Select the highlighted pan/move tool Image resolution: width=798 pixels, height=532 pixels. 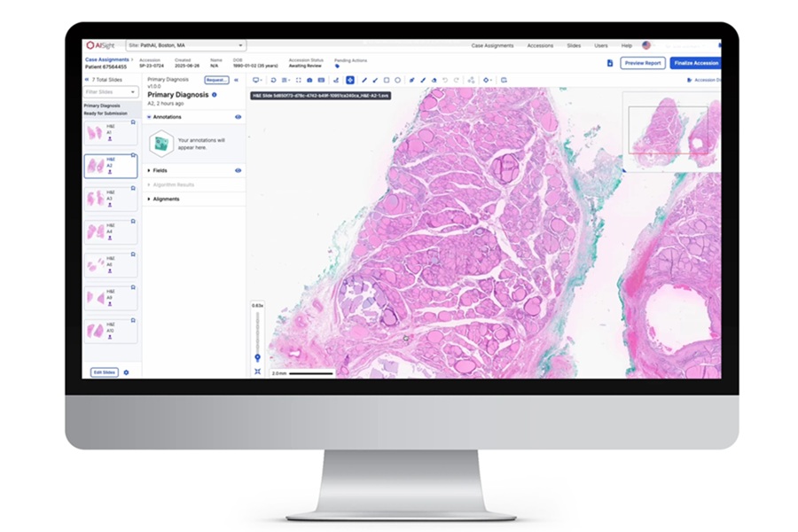(x=350, y=81)
